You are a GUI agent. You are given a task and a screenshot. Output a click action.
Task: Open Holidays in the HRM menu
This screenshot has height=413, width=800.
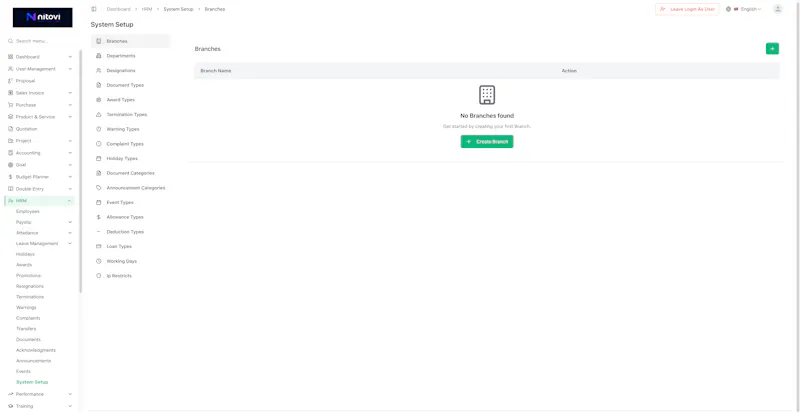click(x=25, y=254)
